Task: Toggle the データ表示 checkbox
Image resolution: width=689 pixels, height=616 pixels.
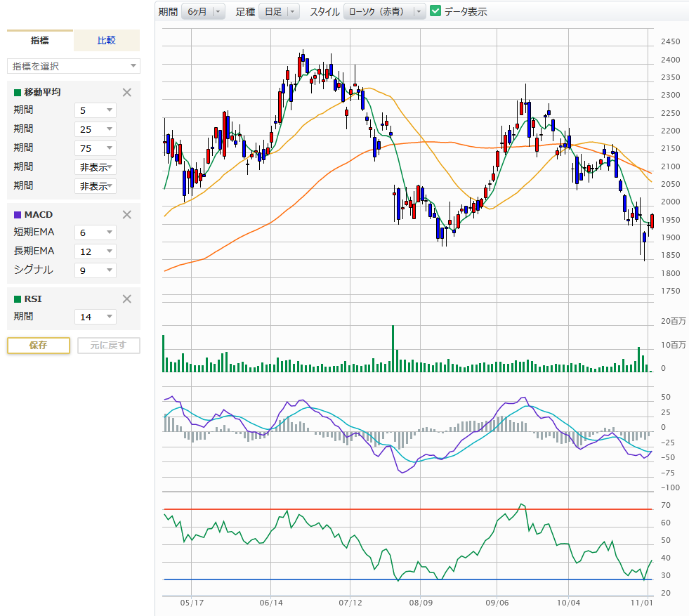Action: [x=435, y=11]
